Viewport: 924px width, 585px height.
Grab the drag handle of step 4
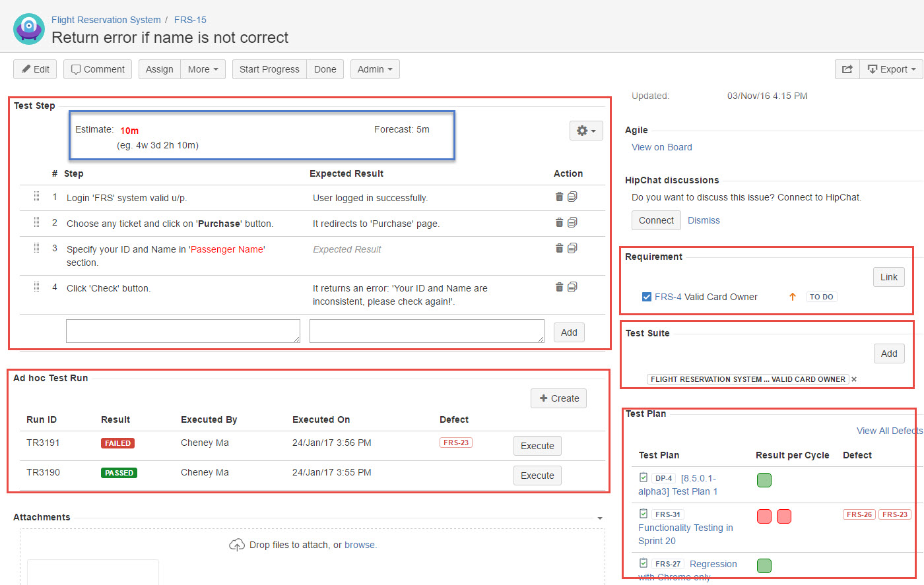[x=36, y=287]
